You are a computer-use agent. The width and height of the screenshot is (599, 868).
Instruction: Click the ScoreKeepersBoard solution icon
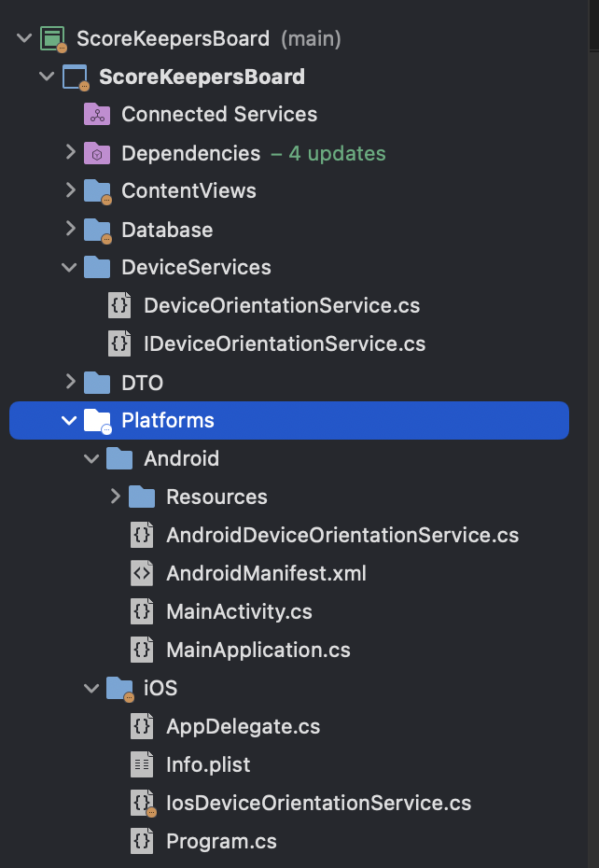[x=53, y=39]
